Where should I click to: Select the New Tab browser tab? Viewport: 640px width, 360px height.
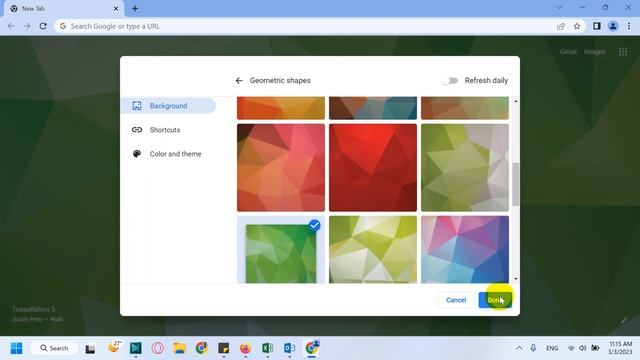(x=63, y=9)
